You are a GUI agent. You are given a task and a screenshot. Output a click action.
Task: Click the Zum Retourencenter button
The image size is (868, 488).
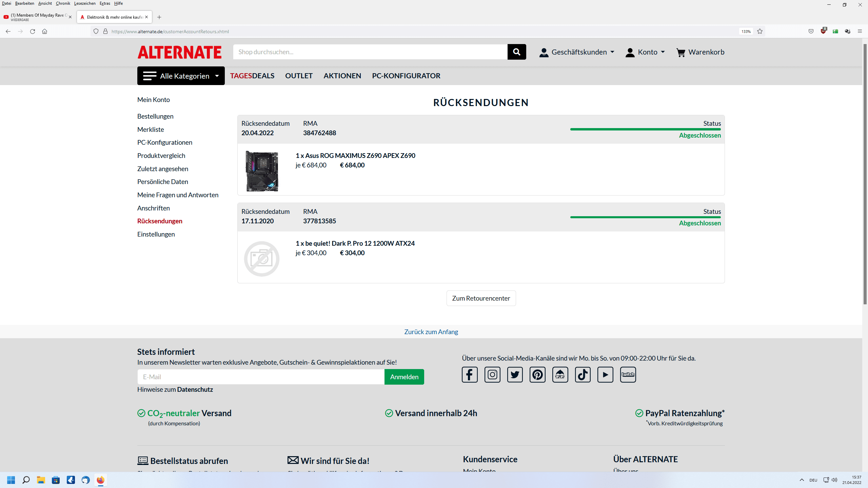pyautogui.click(x=481, y=298)
